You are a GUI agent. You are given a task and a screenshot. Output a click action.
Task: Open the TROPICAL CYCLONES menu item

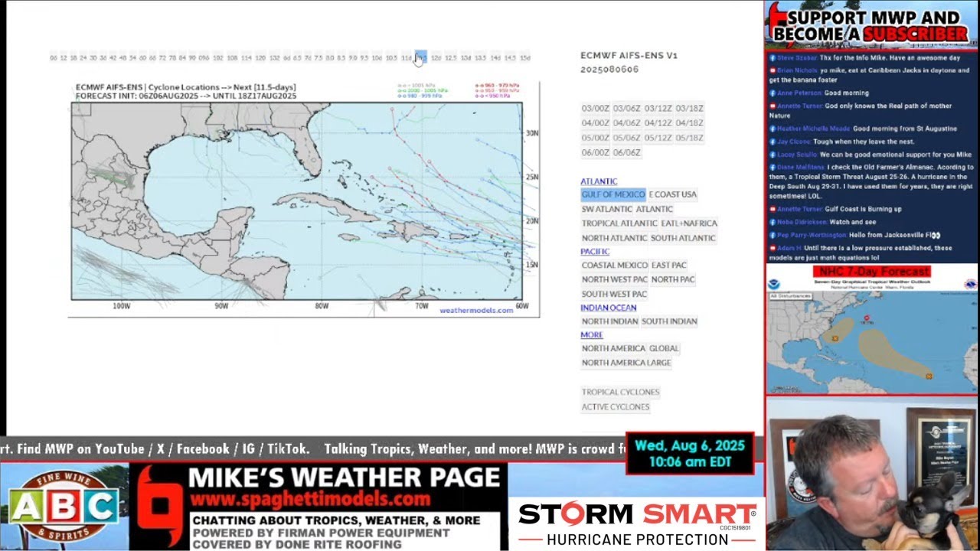(x=620, y=393)
